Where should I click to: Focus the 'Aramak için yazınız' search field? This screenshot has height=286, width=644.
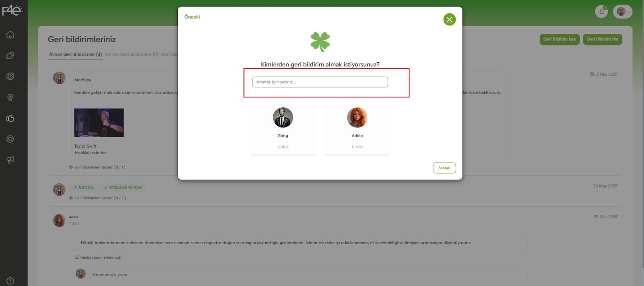pos(320,82)
